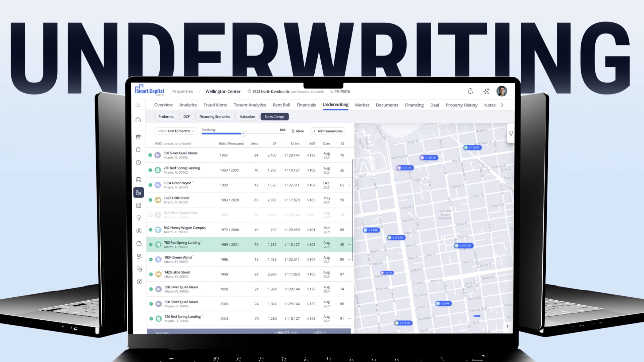Switch to the Financials tab
This screenshot has width=644, height=362.
pyautogui.click(x=306, y=105)
